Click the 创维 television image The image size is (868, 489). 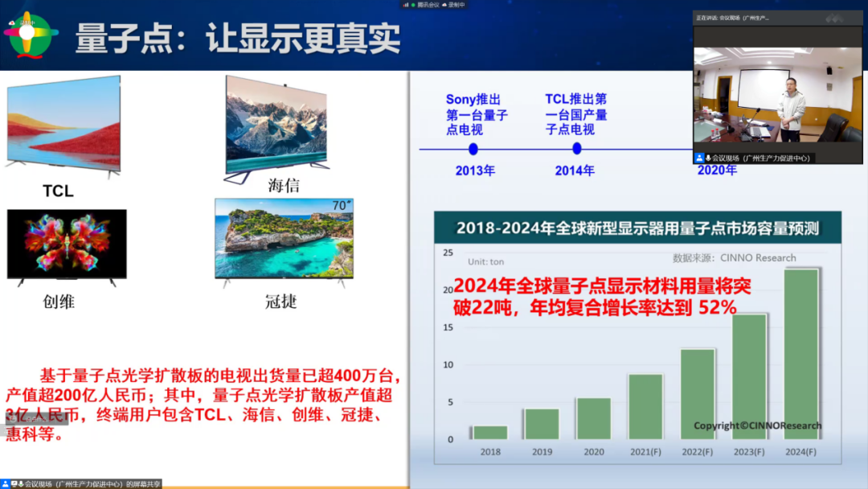point(67,247)
